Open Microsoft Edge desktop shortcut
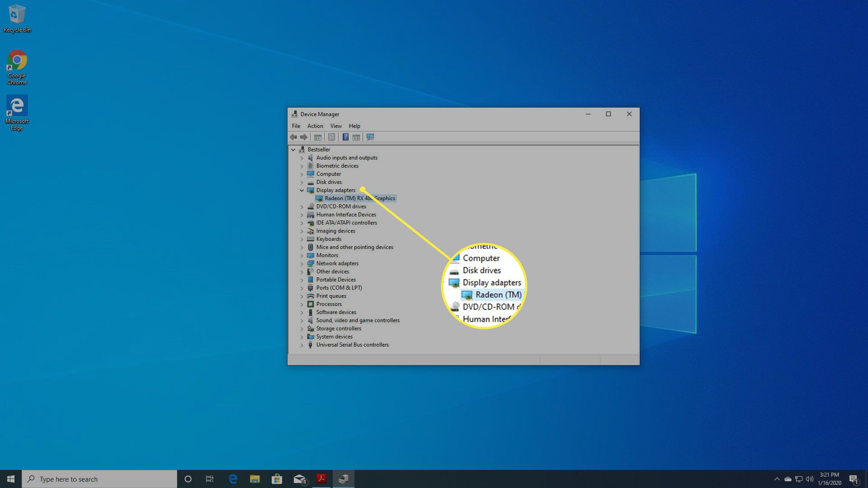 tap(17, 113)
